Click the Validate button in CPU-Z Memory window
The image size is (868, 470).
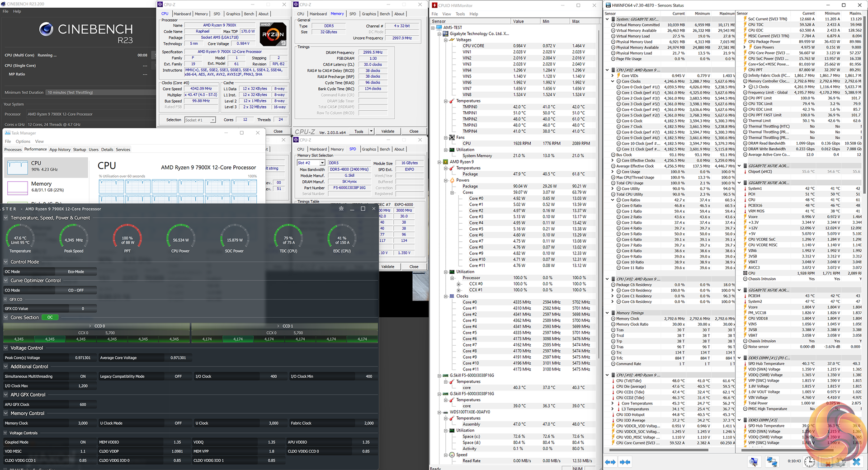pyautogui.click(x=387, y=132)
